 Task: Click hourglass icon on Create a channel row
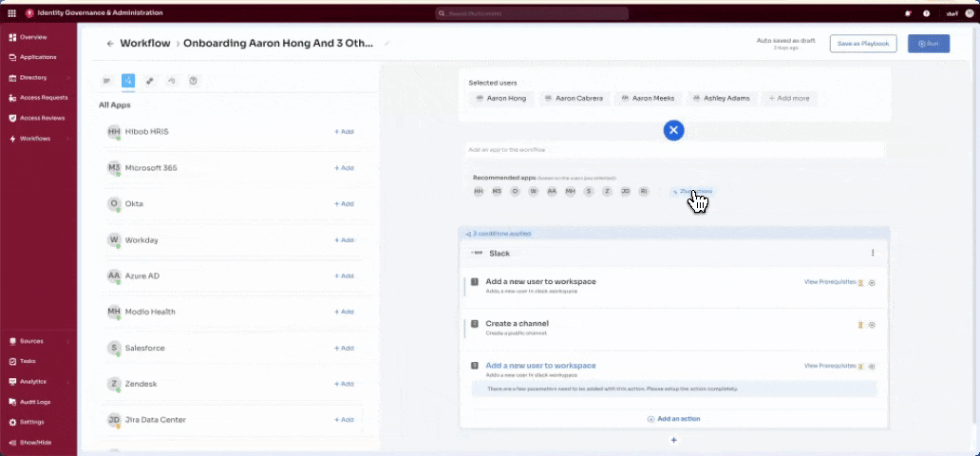[860, 325]
